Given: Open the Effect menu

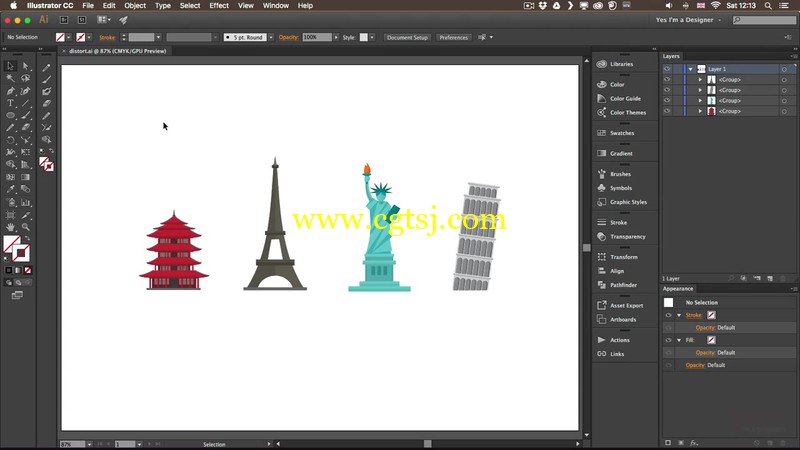Looking at the screenshot, I should pos(219,6).
